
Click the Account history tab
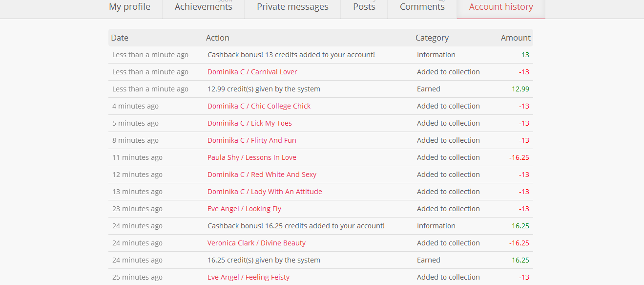tap(501, 8)
